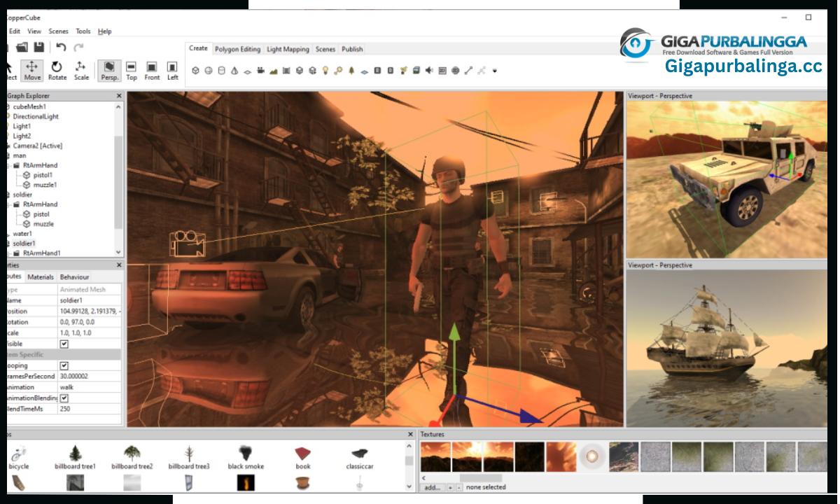
Task: Click the Save disk icon
Action: 38,47
